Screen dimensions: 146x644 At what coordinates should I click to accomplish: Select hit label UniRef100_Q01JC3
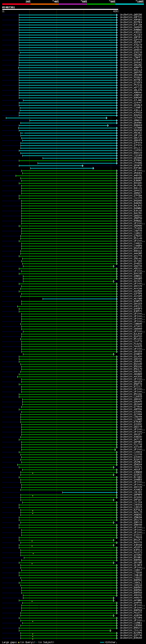(131, 148)
